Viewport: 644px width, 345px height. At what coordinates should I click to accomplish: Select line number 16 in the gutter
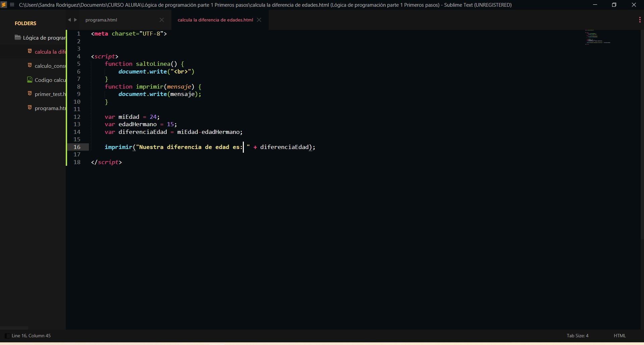tap(77, 147)
